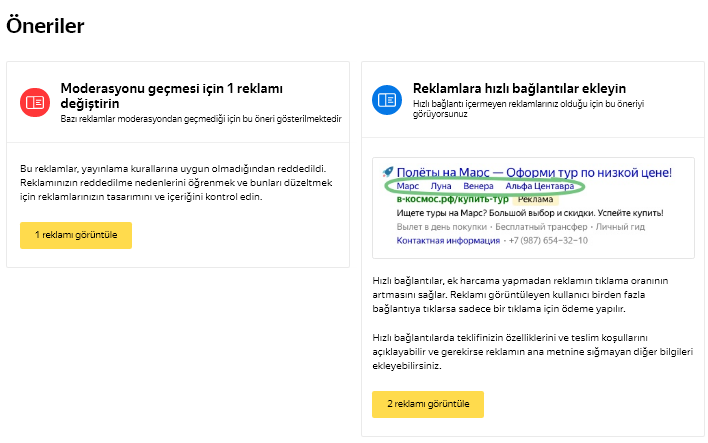Screen dimensions: 708x443
Task: Select the "Венера" quick link
Action: [x=478, y=187]
